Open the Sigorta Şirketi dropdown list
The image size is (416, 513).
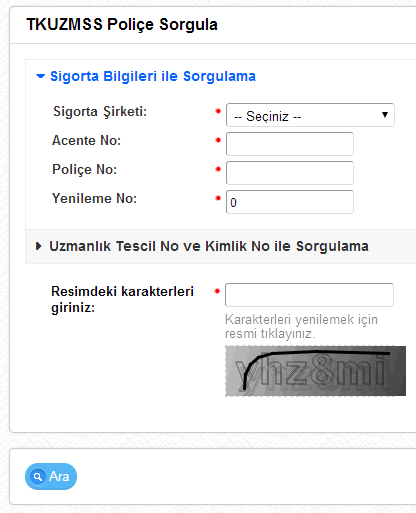tap(310, 115)
